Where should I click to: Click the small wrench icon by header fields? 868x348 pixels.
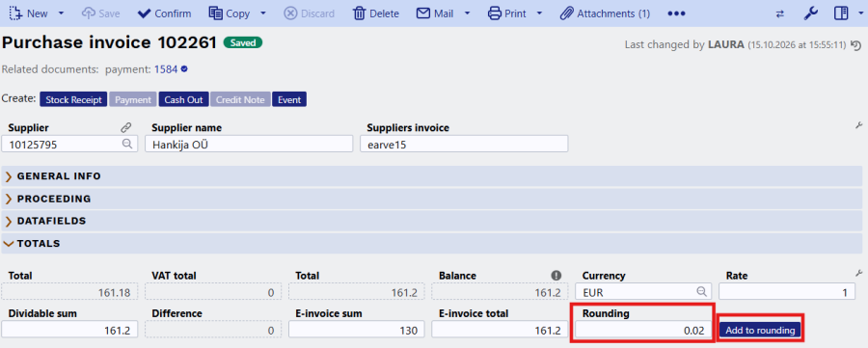859,125
